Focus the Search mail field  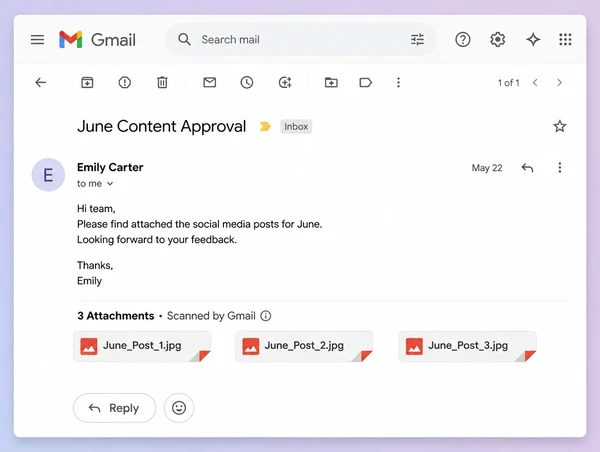[301, 39]
